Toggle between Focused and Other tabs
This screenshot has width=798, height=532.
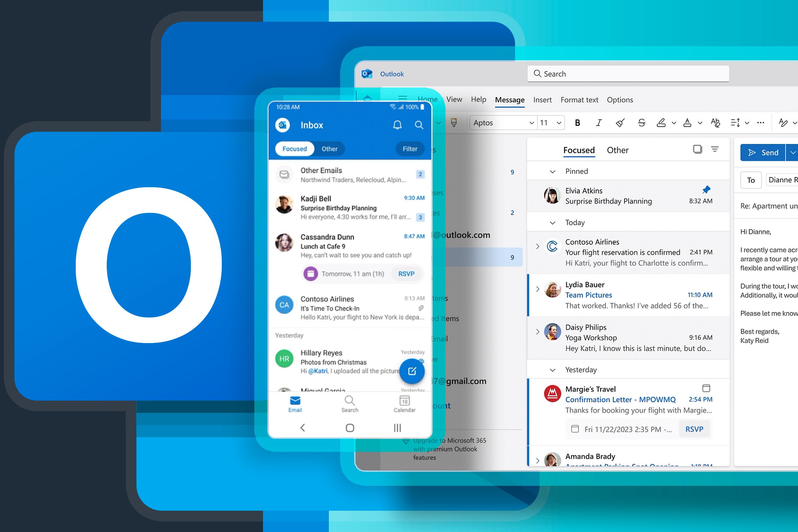pyautogui.click(x=617, y=150)
